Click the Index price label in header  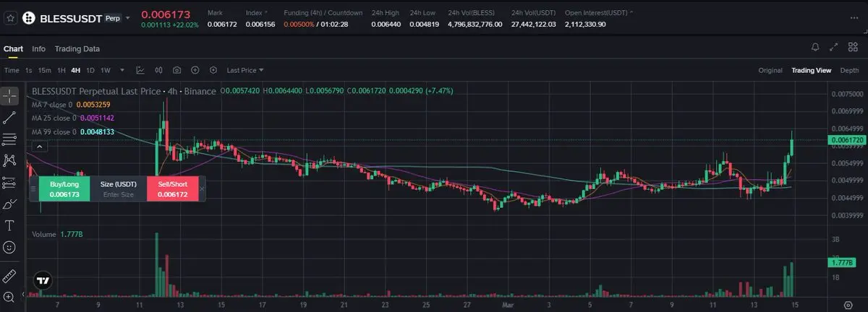253,12
